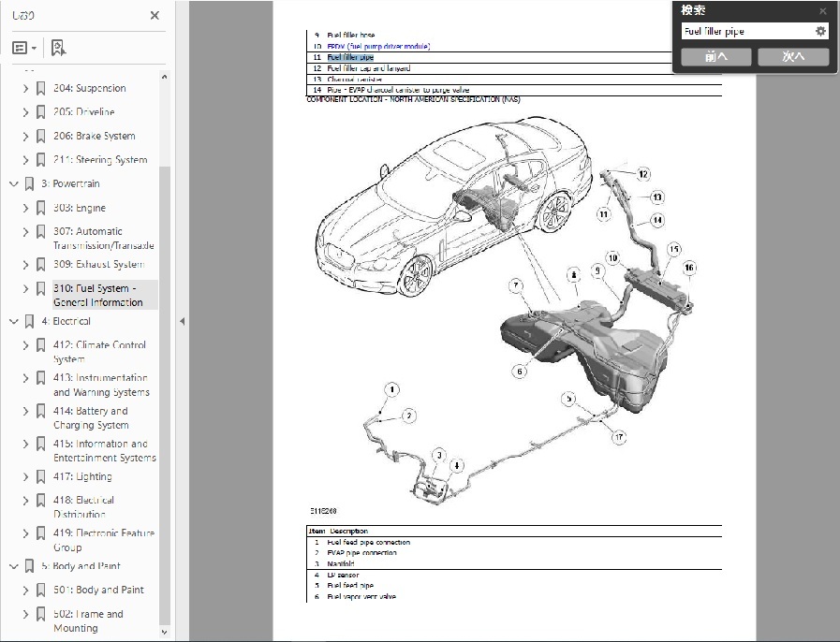The image size is (840, 642).
Task: Expand 415: Information and Entertainment Systems
Action: click(x=25, y=444)
